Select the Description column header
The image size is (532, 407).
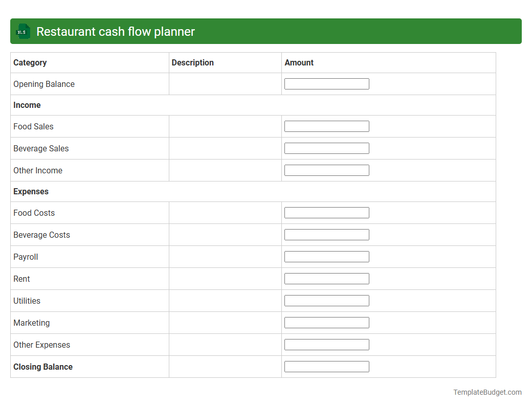(x=193, y=62)
